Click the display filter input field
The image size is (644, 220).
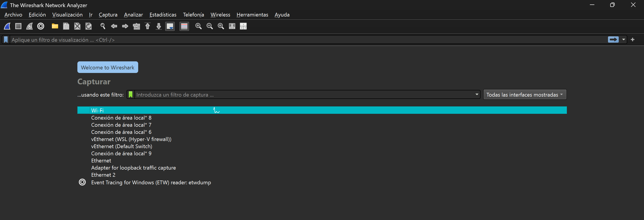point(300,40)
